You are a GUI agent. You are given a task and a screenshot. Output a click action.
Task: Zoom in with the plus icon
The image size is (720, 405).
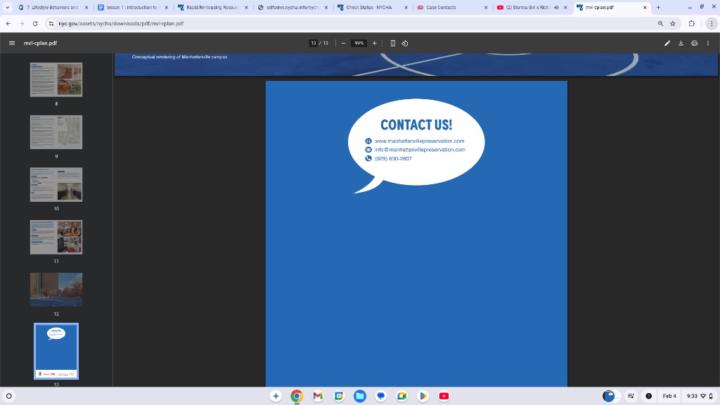[x=374, y=43]
